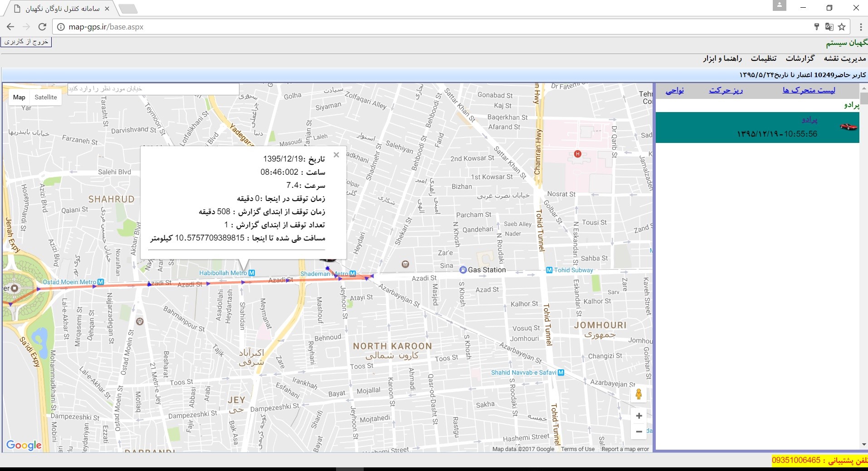
Task: Click the Map data ©2017 Google text
Action: pos(523,449)
